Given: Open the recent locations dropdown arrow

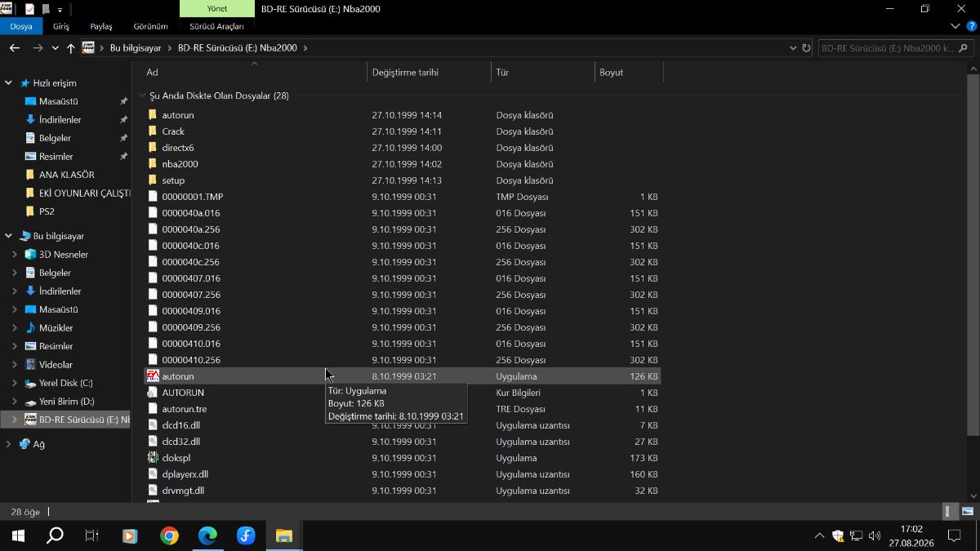Looking at the screenshot, I should (x=56, y=48).
